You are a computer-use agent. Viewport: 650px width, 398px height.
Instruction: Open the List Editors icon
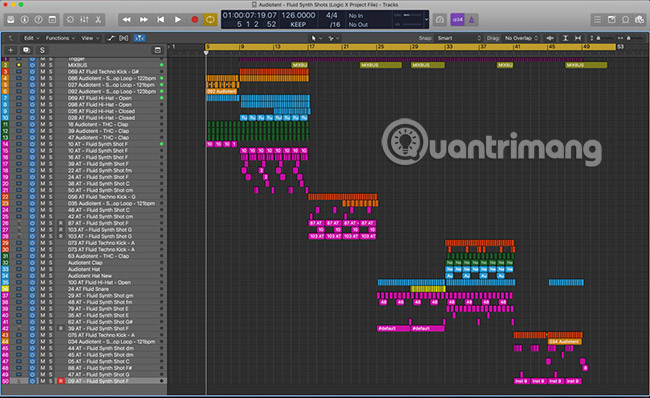coord(597,19)
